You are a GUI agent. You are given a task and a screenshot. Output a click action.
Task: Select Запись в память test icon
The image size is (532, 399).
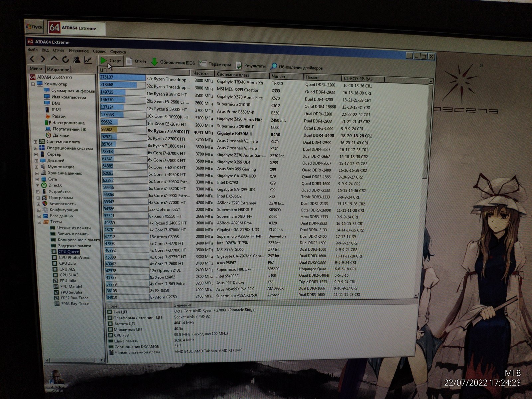[52, 234]
